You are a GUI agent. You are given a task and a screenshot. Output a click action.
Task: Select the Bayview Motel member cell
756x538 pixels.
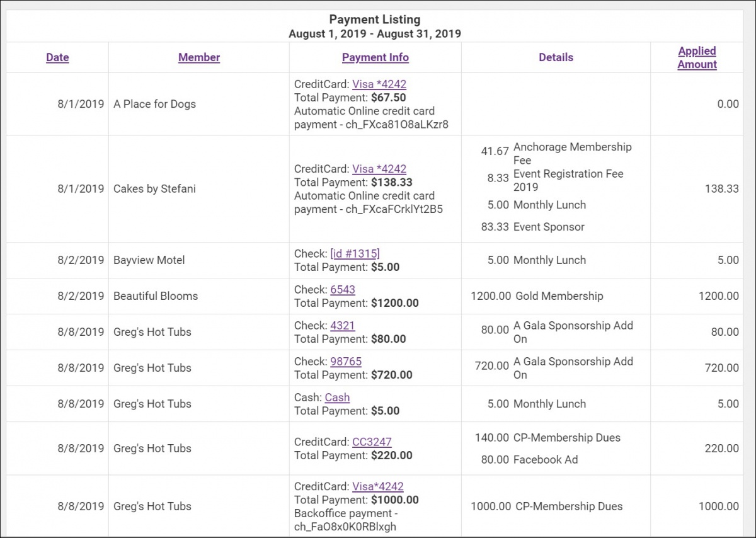[x=149, y=260]
